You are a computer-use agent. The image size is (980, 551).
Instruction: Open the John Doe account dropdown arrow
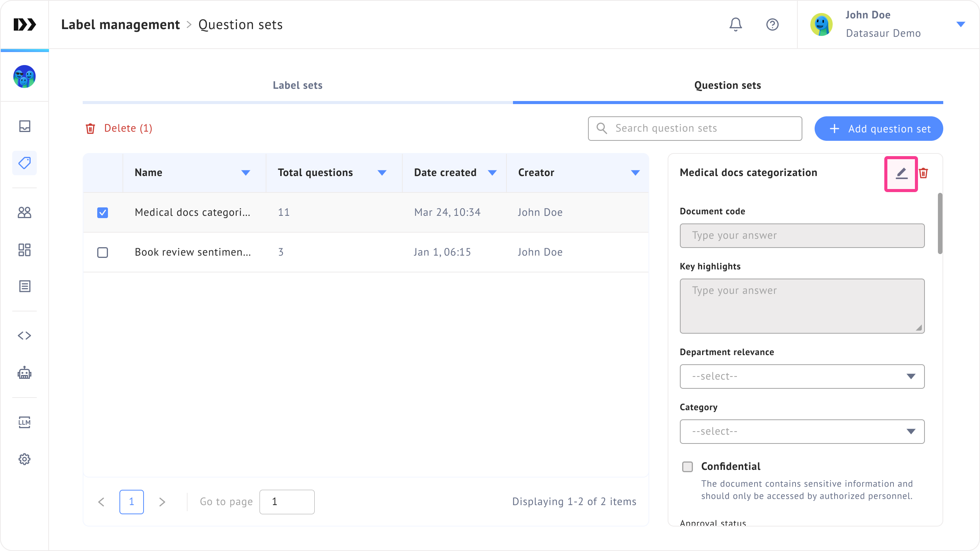(x=960, y=24)
